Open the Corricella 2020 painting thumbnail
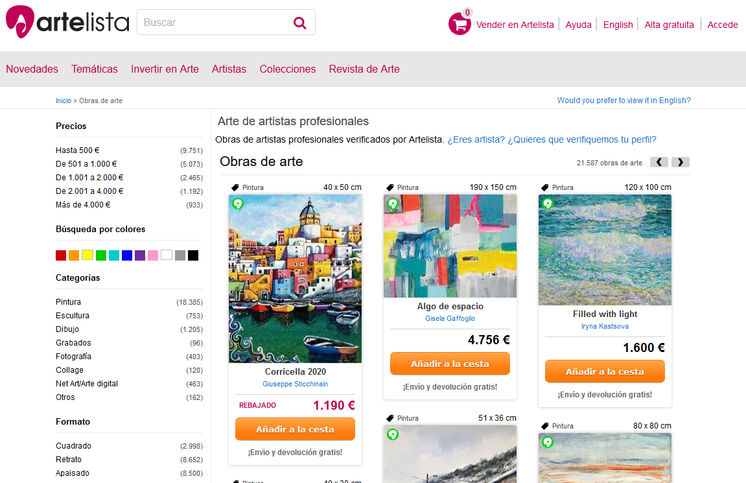Image resolution: width=746 pixels, height=483 pixels. pyautogui.click(x=295, y=279)
